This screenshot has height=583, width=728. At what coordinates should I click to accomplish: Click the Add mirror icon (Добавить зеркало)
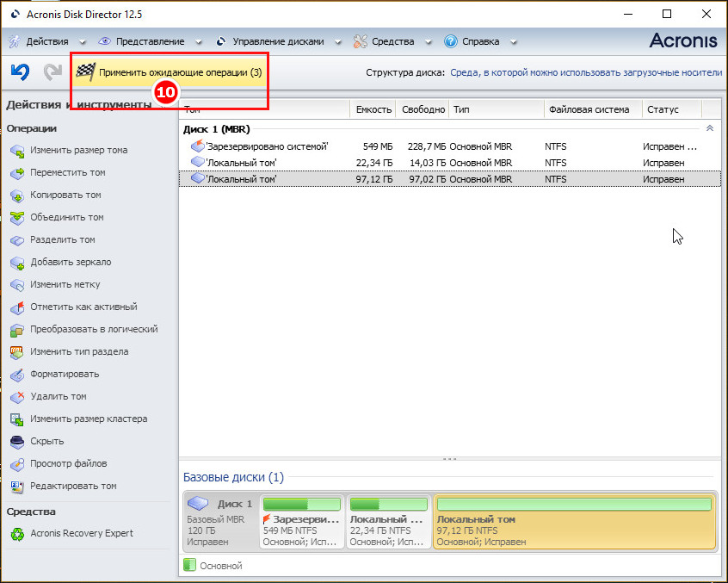tap(17, 263)
